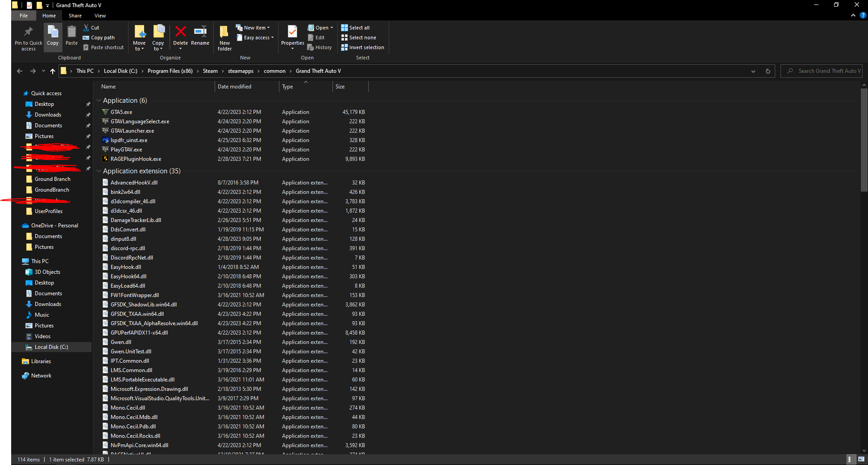Click the Delete icon in the ribbon
The image size is (868, 465).
point(180,36)
